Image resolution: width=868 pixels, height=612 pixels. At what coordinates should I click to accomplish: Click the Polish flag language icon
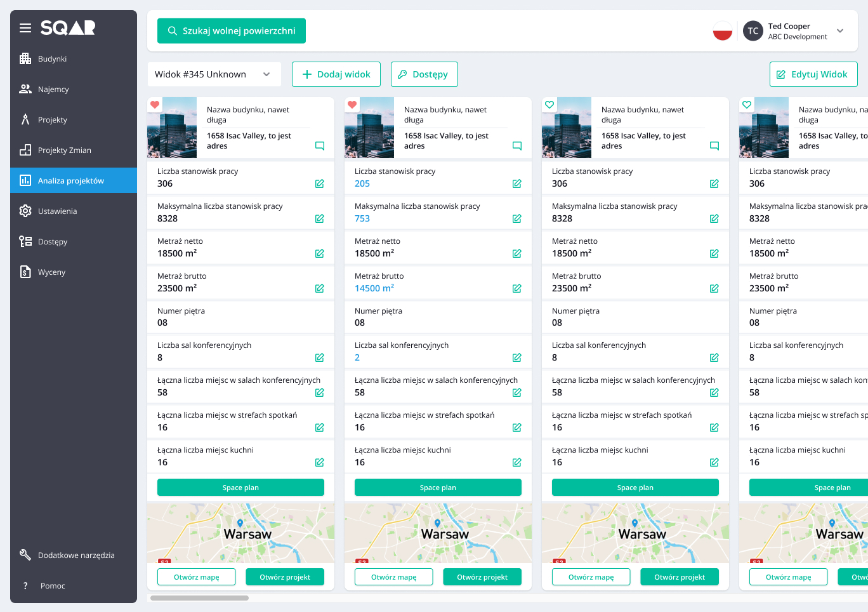[722, 30]
